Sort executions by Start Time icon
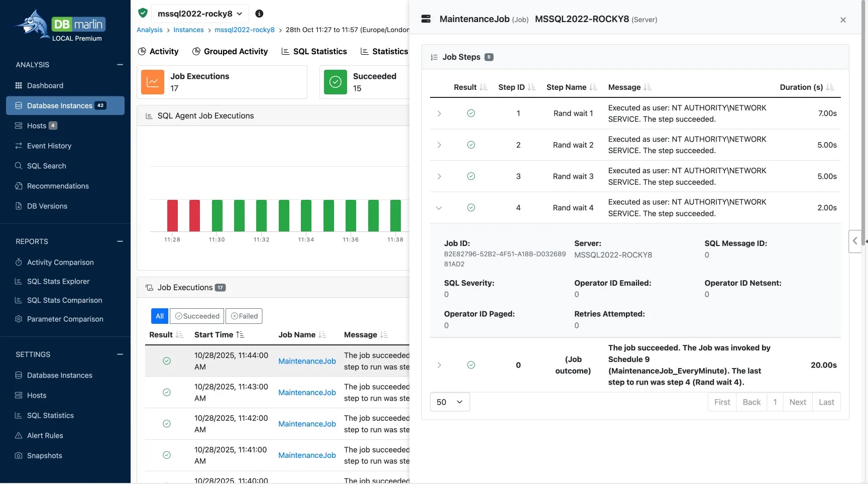868x484 pixels. (240, 335)
